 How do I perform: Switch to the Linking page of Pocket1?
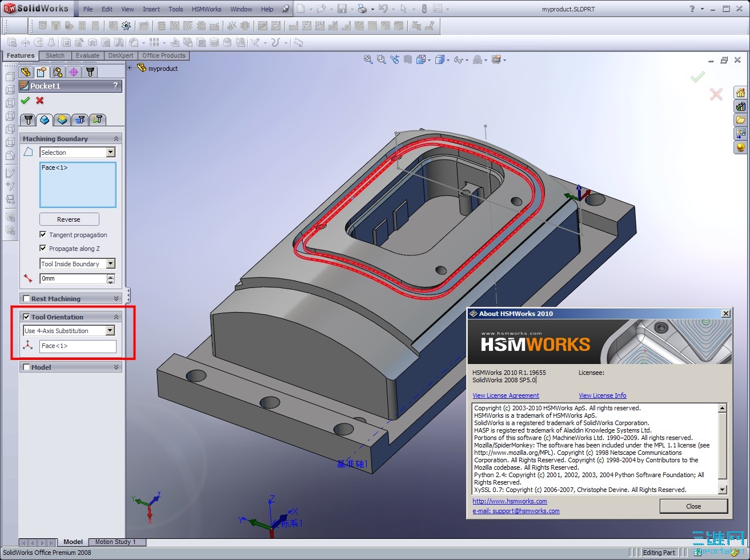tap(98, 119)
